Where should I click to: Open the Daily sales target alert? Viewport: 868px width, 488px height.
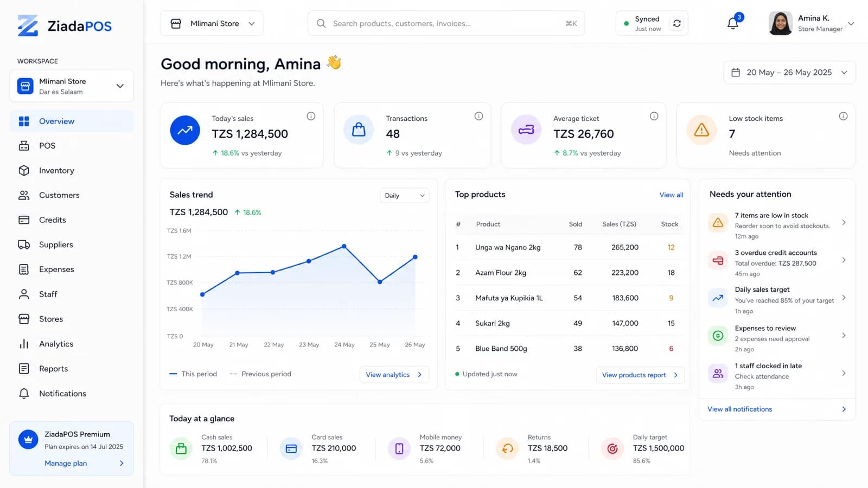777,300
